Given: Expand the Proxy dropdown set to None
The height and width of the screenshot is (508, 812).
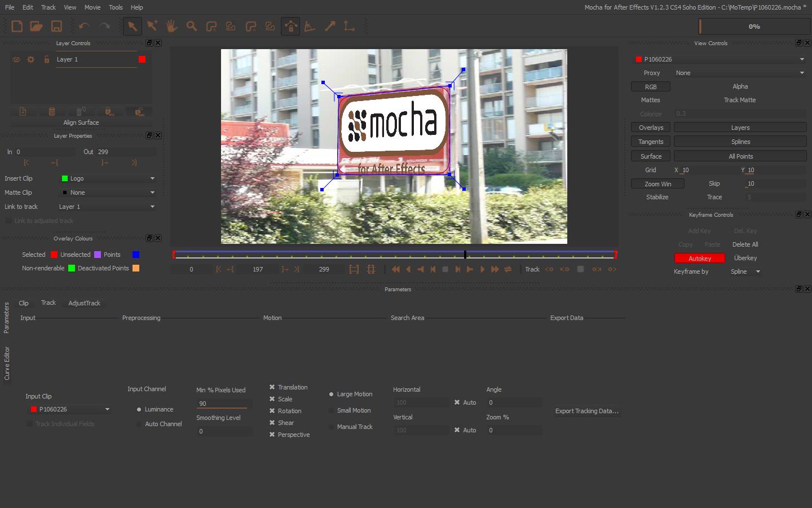Looking at the screenshot, I should (x=740, y=73).
